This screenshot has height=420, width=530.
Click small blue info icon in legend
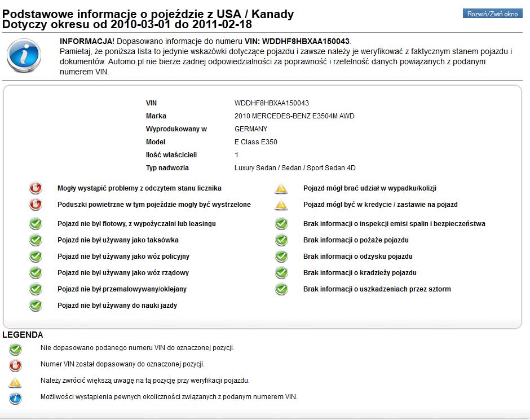[x=15, y=398]
